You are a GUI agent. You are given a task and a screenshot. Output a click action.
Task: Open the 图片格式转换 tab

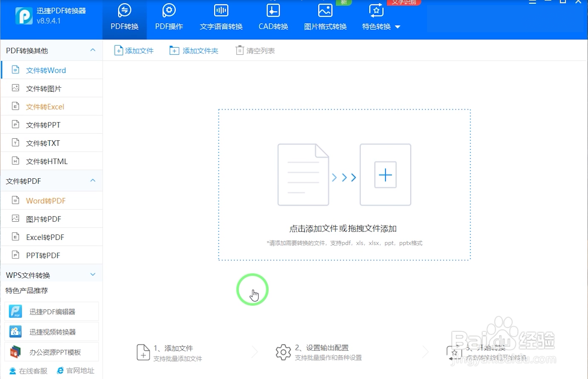(325, 18)
